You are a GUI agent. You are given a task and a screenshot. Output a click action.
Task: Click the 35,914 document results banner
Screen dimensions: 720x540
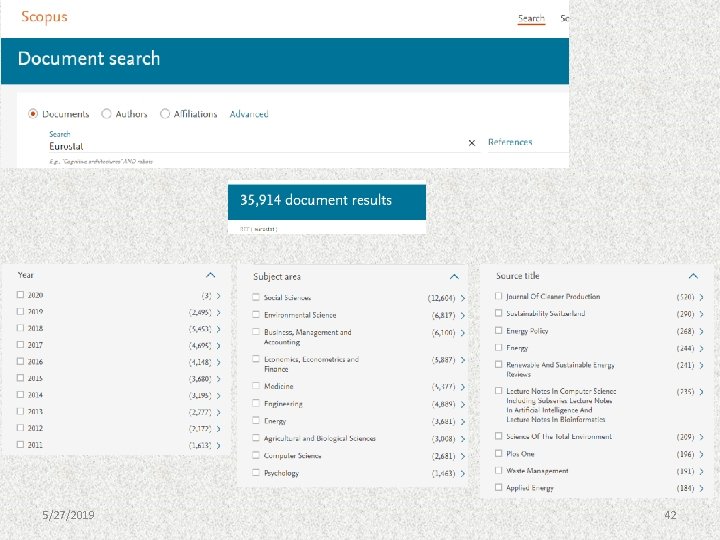(x=327, y=202)
